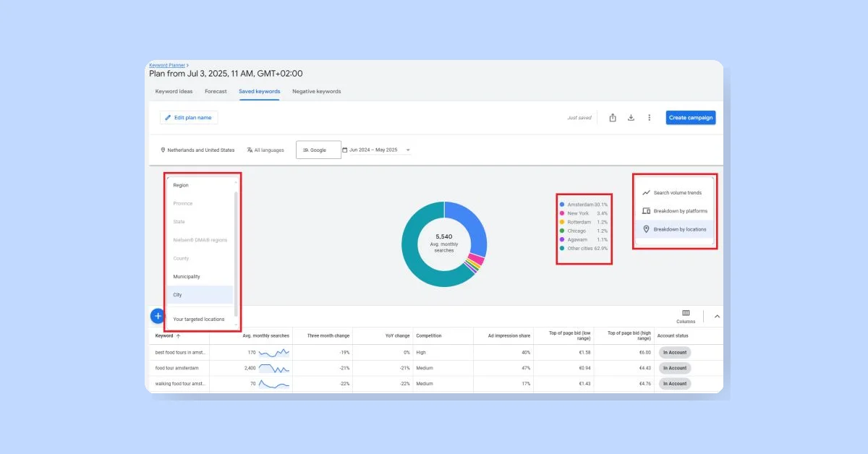Sort by Account status column header
Image resolution: width=868 pixels, height=454 pixels.
(x=673, y=336)
